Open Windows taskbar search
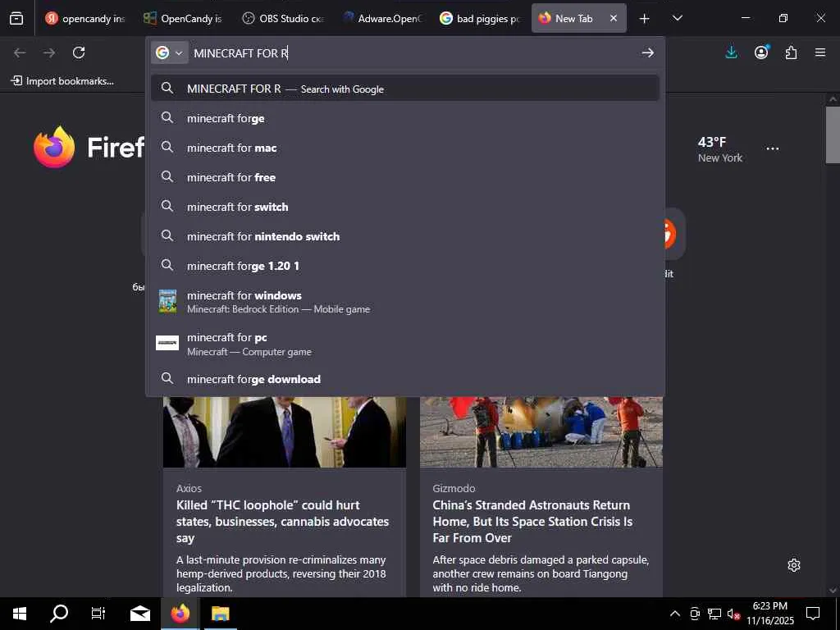Screen dimensions: 840x630 pyautogui.click(x=59, y=614)
